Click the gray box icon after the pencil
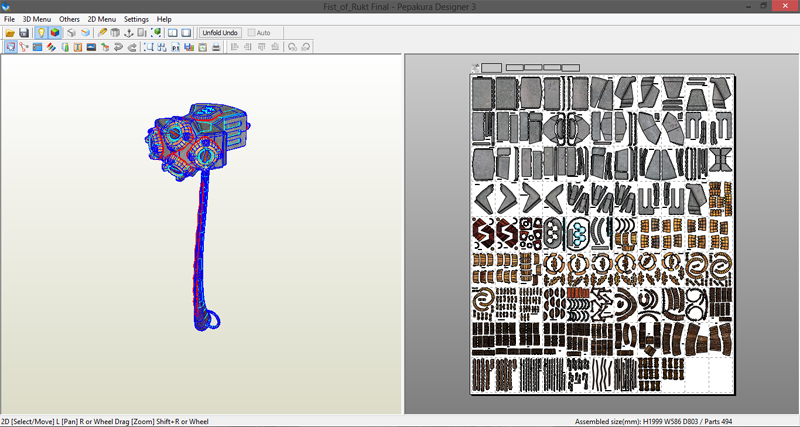 point(115,33)
